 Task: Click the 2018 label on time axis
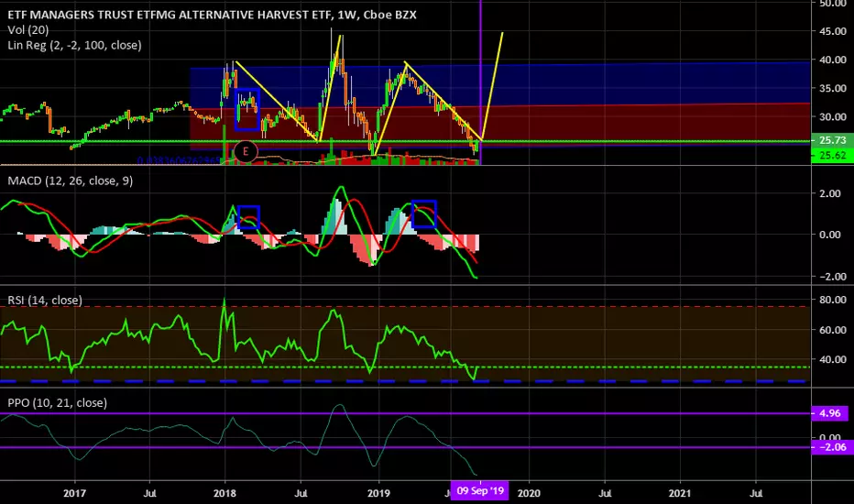[x=224, y=494]
